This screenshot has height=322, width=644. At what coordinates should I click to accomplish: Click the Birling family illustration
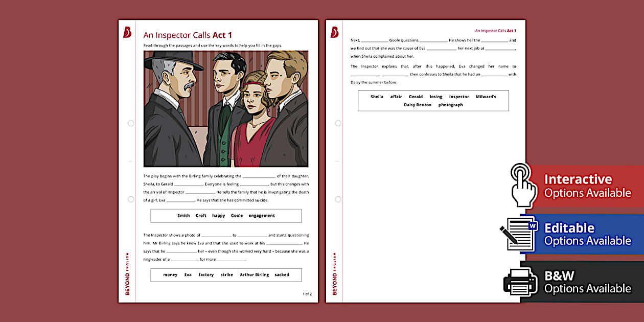coord(225,108)
